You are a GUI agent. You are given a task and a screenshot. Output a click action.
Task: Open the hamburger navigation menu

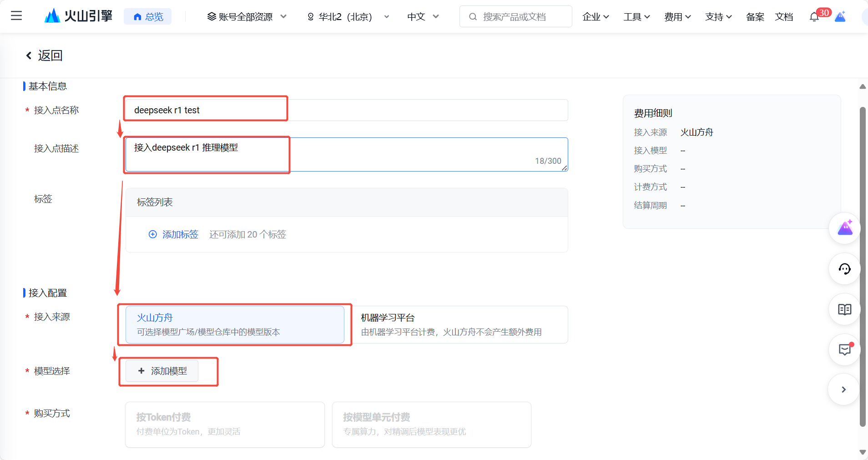click(16, 16)
